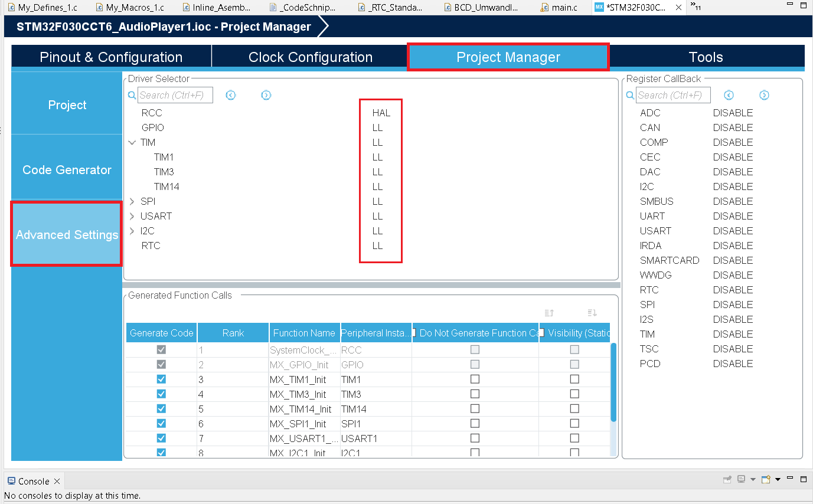Click the Generate Code column header
This screenshot has height=504, width=813.
tap(162, 333)
